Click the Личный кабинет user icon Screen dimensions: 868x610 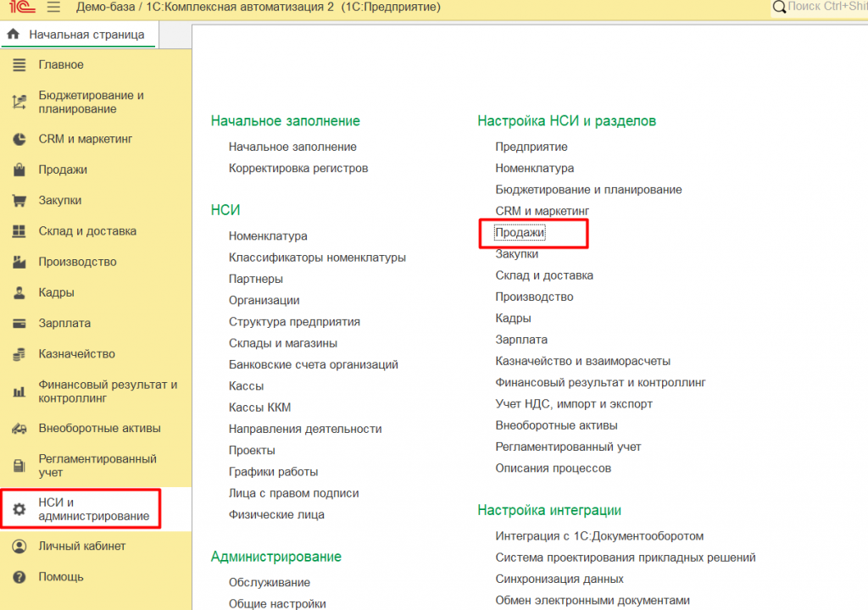(x=19, y=546)
